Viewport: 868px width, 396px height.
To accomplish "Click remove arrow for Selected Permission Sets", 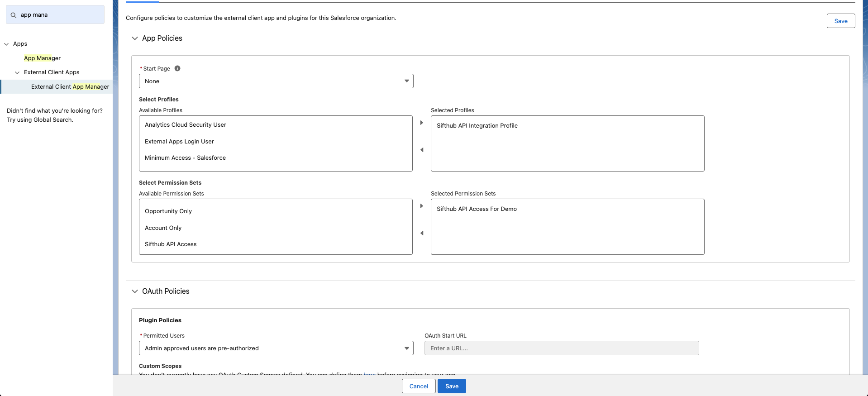I will click(x=422, y=233).
